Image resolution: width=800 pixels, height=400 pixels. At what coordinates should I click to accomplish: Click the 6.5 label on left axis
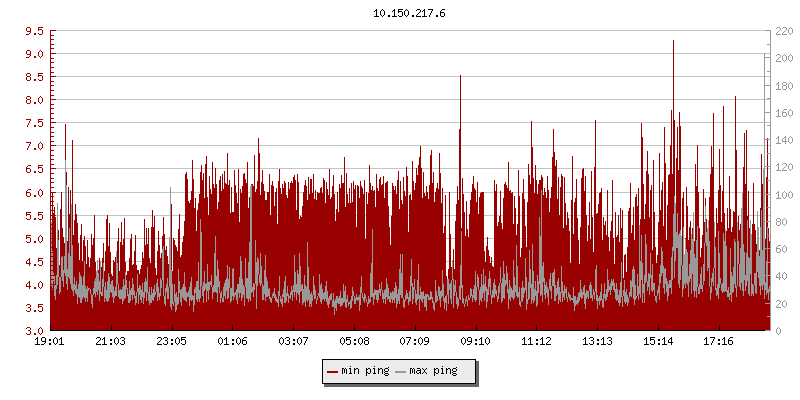click(x=33, y=169)
